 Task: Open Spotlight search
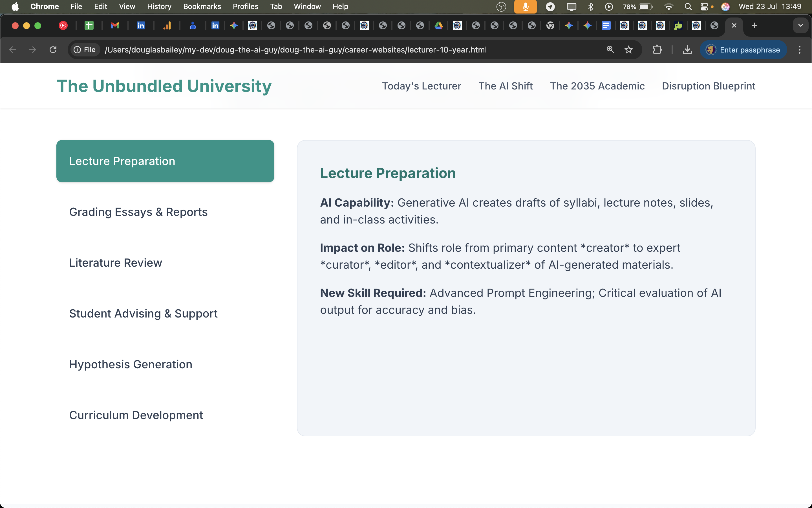pyautogui.click(x=688, y=6)
